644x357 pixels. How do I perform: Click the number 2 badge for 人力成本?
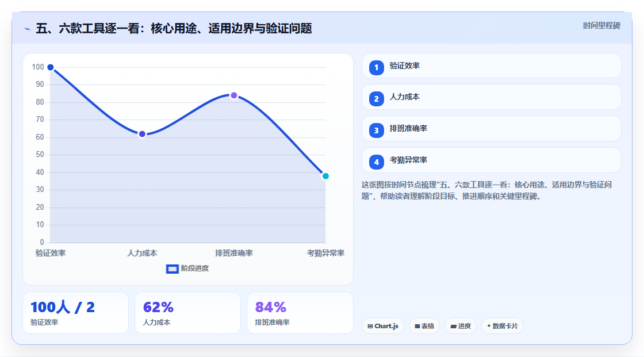[376, 99]
